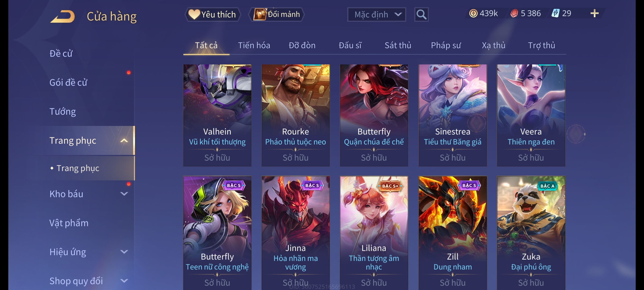Select Liliana Thần tượng âm nhạc skin

(374, 233)
